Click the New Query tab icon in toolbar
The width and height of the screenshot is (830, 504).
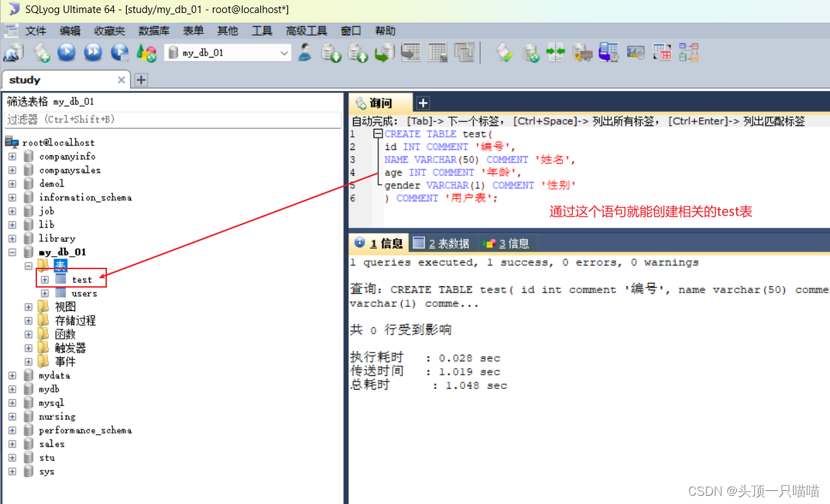[x=42, y=53]
